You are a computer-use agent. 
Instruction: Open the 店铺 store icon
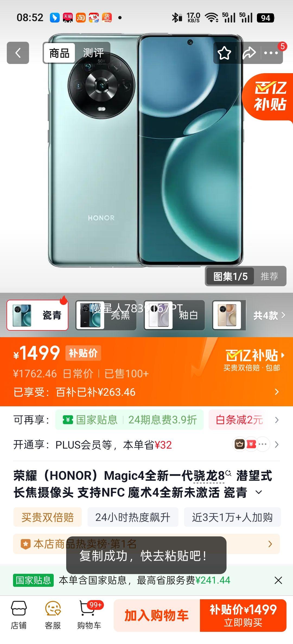pyautogui.click(x=19, y=615)
